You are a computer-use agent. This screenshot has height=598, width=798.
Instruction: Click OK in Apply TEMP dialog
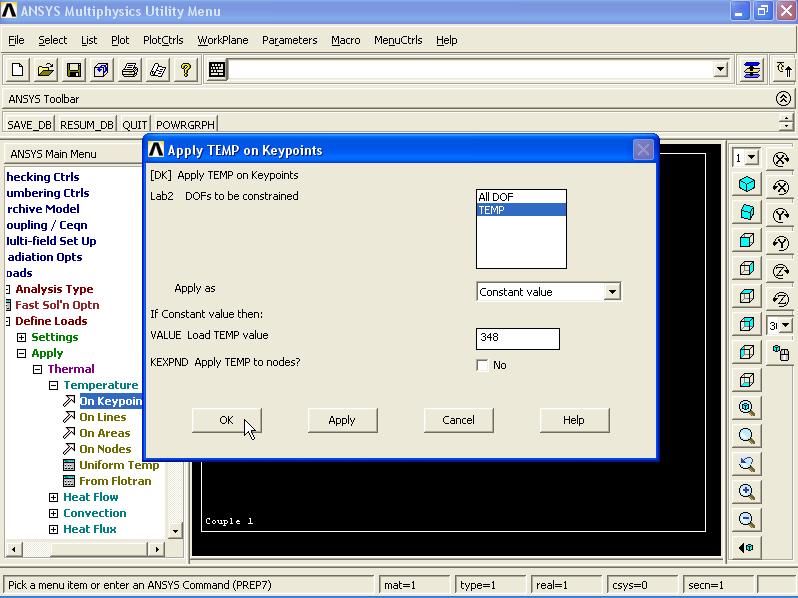tap(226, 420)
